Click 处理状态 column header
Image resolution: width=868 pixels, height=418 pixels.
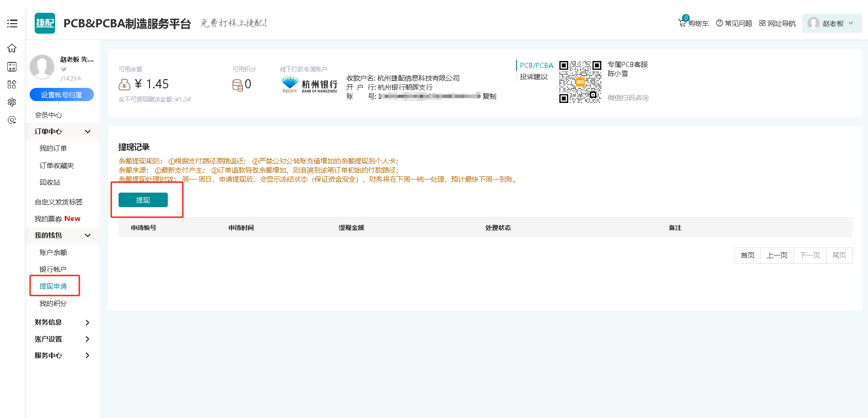point(498,228)
